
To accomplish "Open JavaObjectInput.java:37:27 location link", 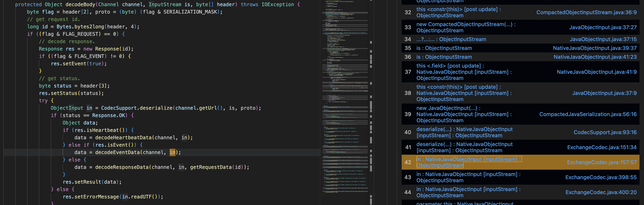I will tap(603, 27).
